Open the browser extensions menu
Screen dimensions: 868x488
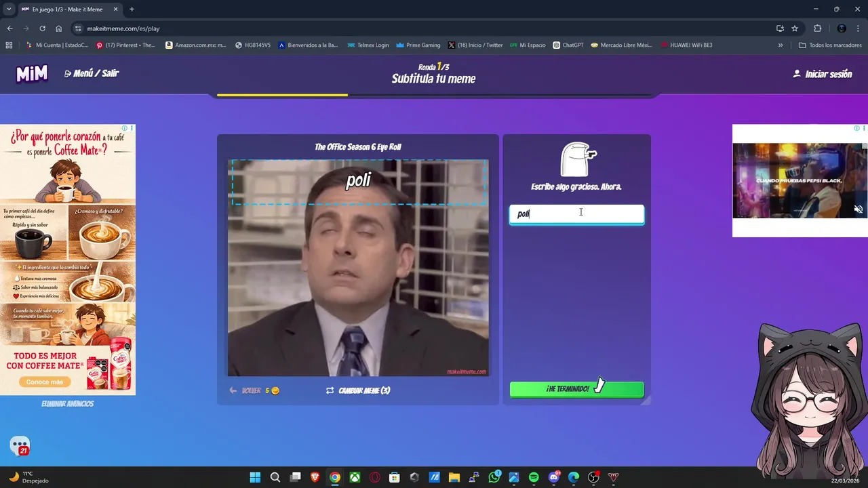coord(817,28)
